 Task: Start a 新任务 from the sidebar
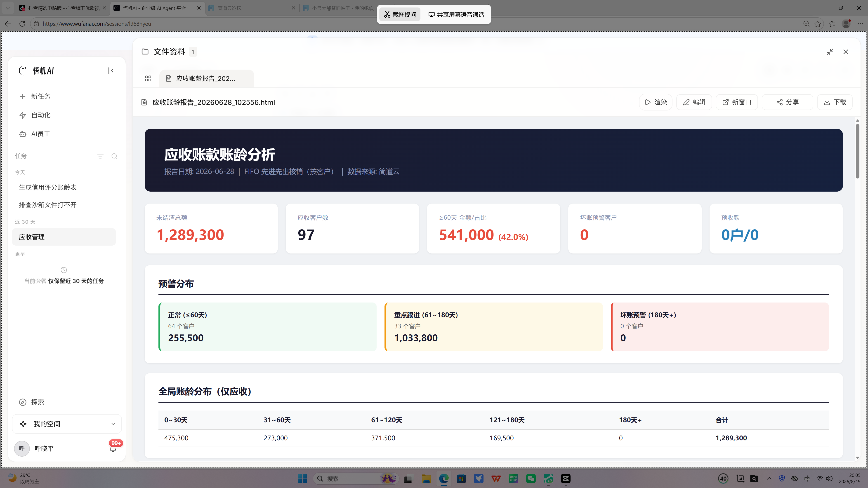pyautogui.click(x=35, y=96)
